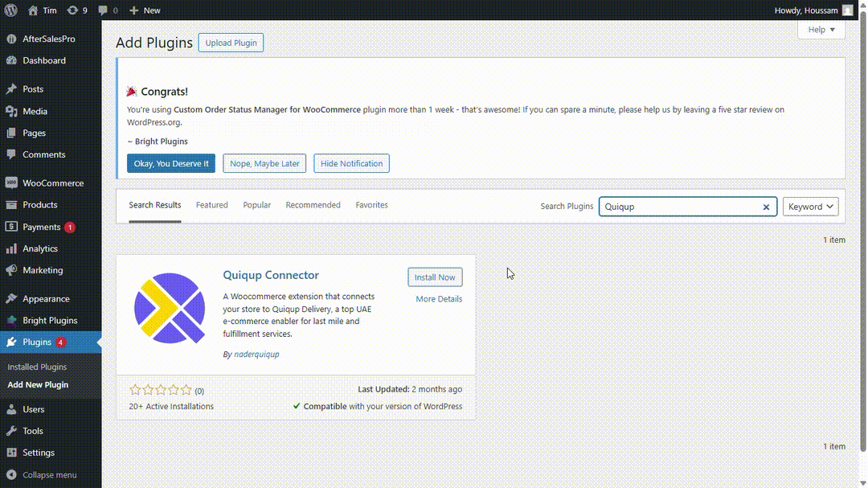The image size is (868, 488).
Task: Click the Tools wrench icon
Action: (x=11, y=431)
